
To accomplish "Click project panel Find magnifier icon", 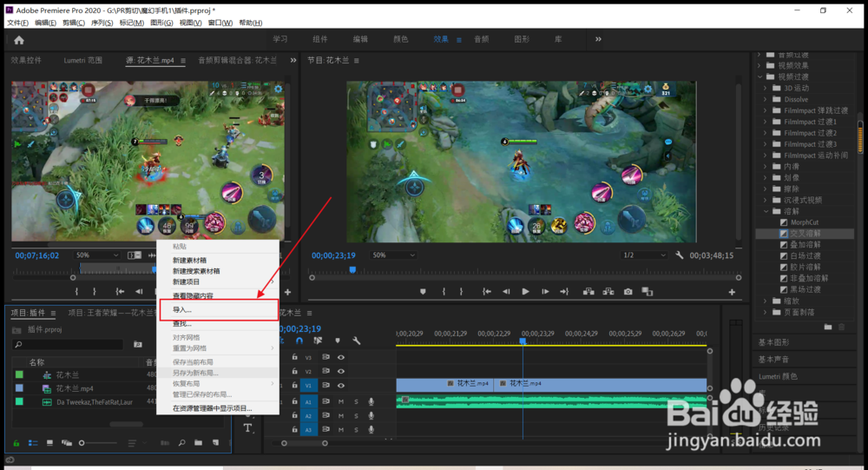I will tap(181, 443).
